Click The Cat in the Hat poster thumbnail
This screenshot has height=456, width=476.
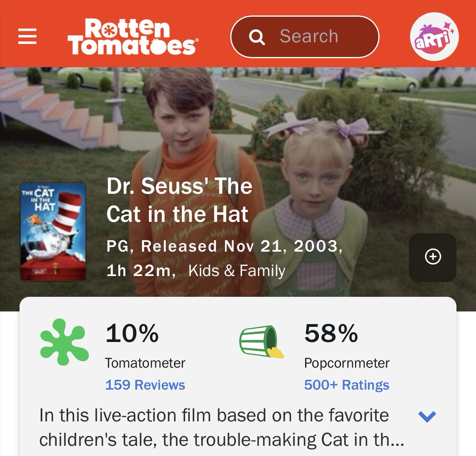tap(53, 232)
